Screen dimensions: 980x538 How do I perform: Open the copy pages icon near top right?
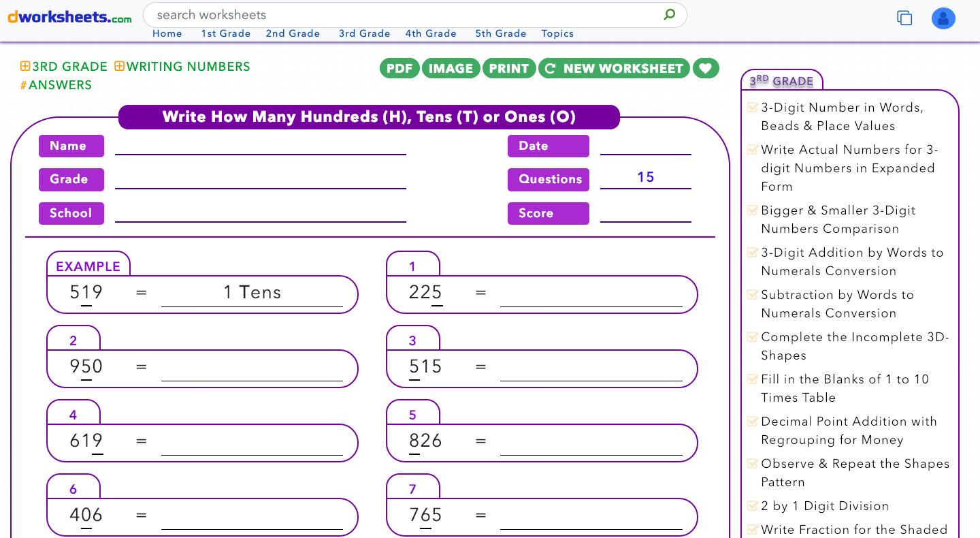pos(904,18)
